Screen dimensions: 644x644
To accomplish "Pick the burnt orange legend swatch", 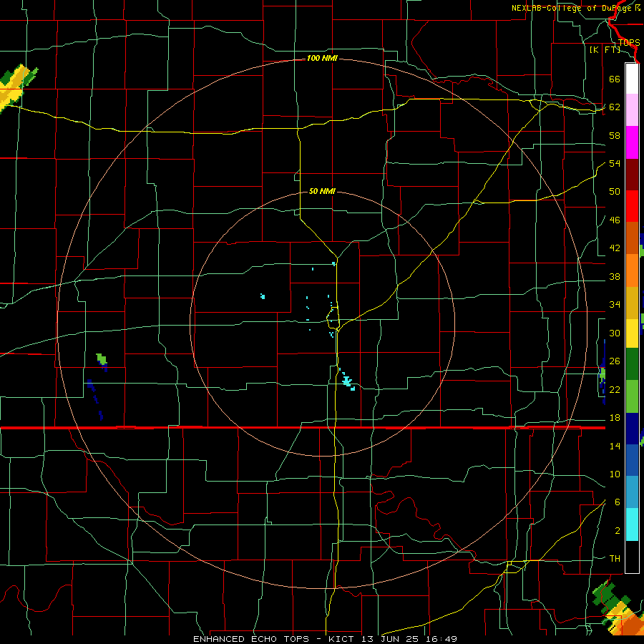I will click(632, 238).
